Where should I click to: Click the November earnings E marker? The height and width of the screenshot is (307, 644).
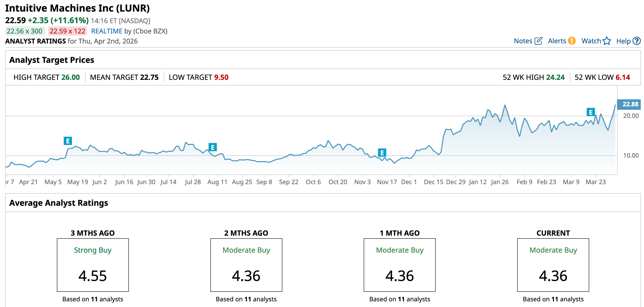click(382, 153)
